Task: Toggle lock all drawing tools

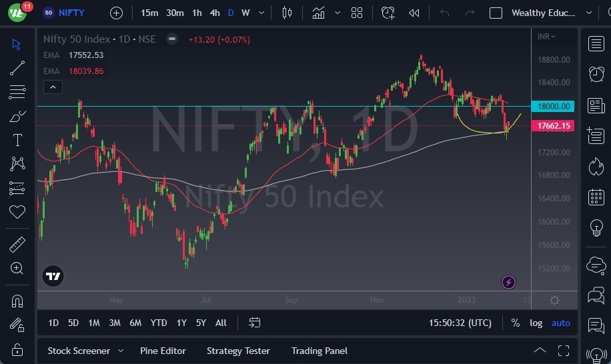Action: coord(17,349)
